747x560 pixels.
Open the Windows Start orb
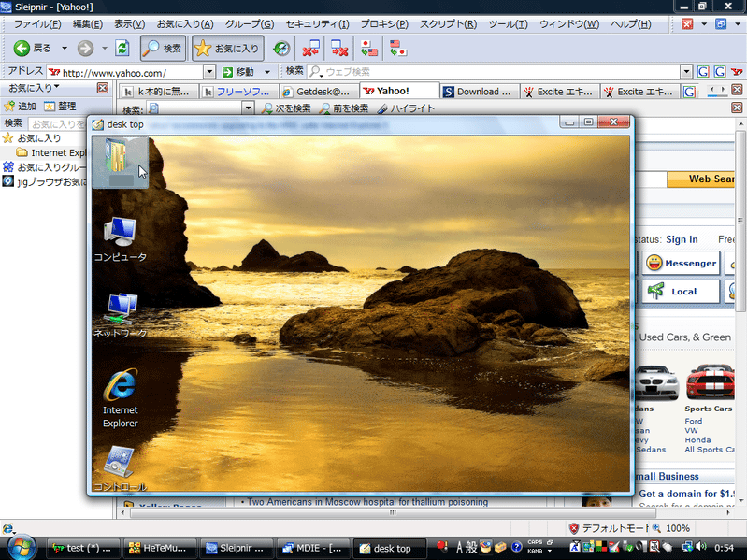click(20, 546)
